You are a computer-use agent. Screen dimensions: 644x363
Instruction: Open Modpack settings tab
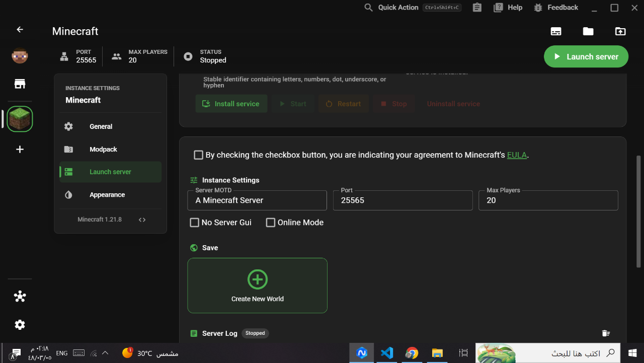tap(110, 149)
